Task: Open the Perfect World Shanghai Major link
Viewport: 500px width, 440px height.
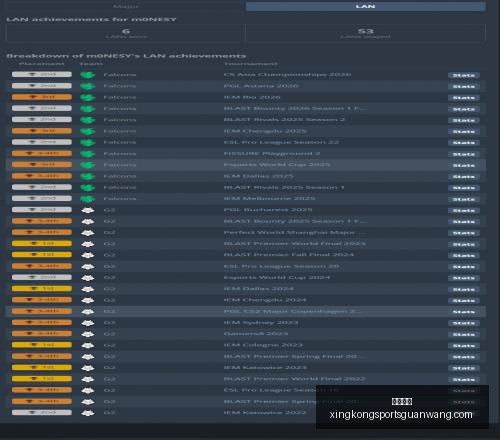Action: pyautogui.click(x=294, y=232)
